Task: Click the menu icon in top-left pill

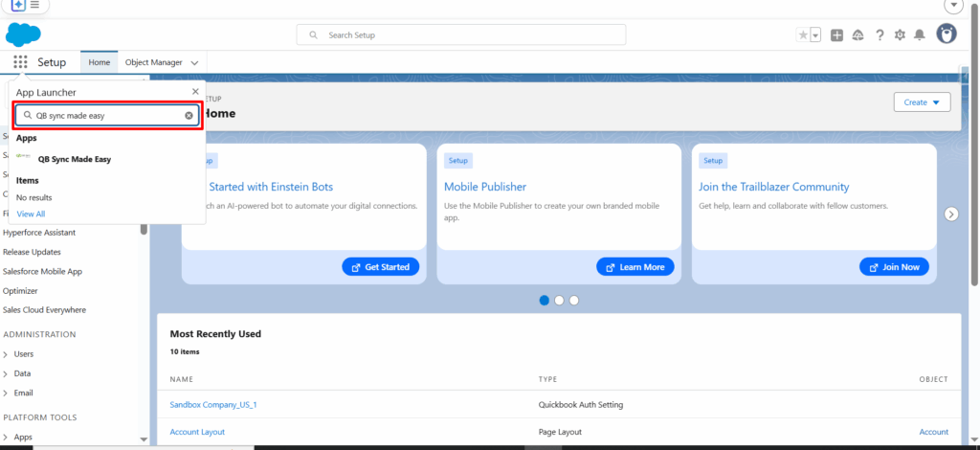Action: pos(34,5)
